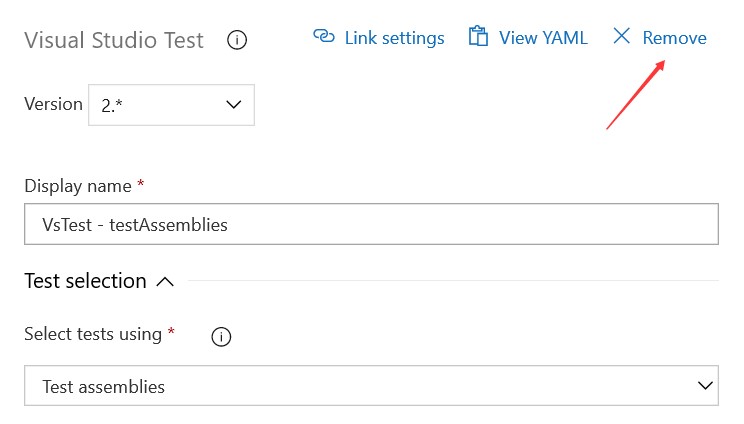Open the Test assemblies dropdown
Image resolution: width=744 pixels, height=424 pixels.
pyautogui.click(x=372, y=386)
